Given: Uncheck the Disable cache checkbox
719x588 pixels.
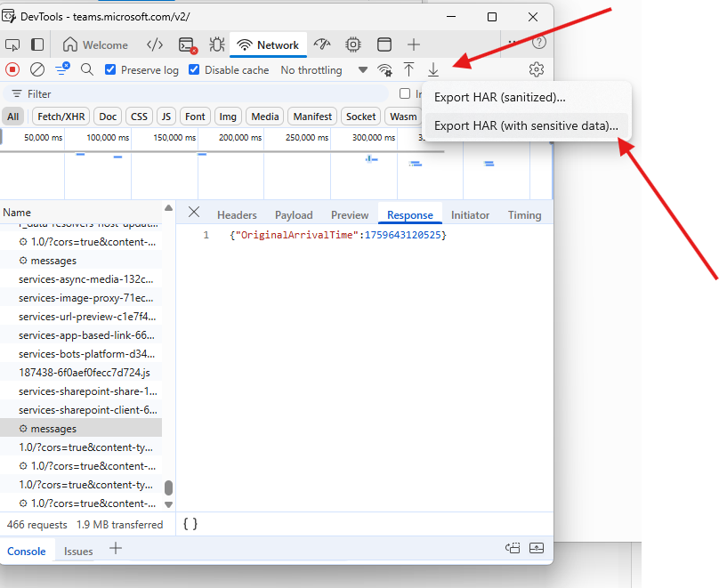Looking at the screenshot, I should [x=195, y=69].
